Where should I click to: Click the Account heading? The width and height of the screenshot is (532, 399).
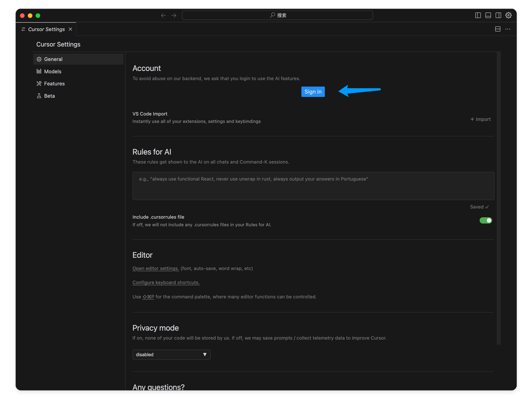click(146, 68)
